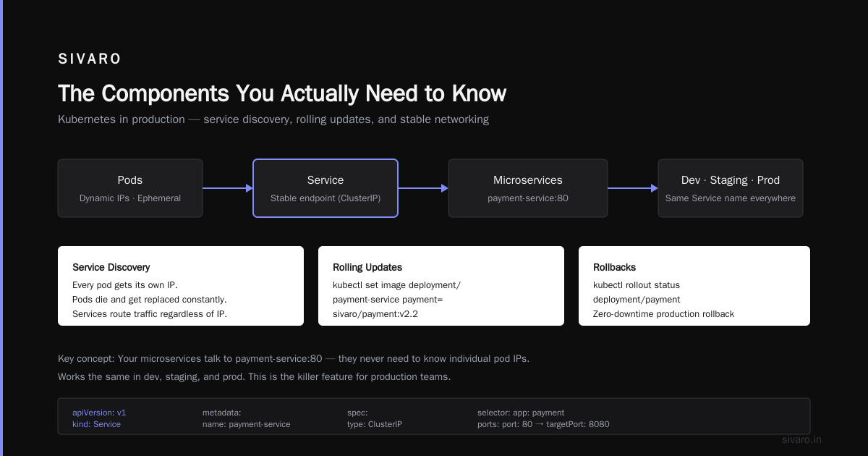Click 'sivaro/payment:v2.2' image tag
This screenshot has width=868, height=456.
pyautogui.click(x=375, y=314)
